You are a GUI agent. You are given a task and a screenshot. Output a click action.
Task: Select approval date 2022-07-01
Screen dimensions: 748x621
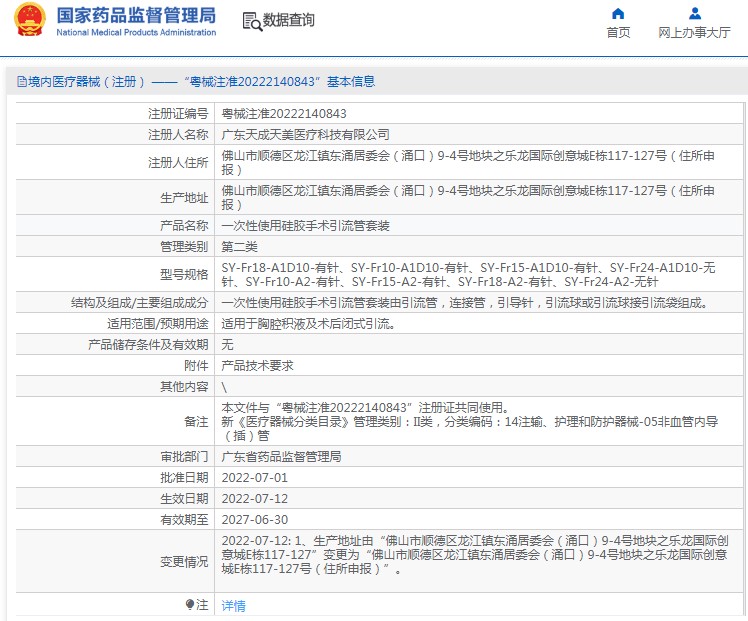click(255, 478)
